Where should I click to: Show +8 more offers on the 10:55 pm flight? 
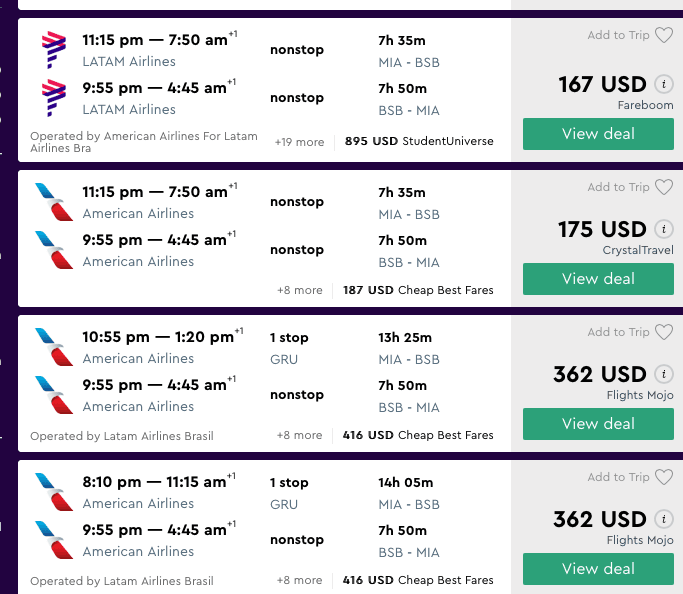click(300, 435)
